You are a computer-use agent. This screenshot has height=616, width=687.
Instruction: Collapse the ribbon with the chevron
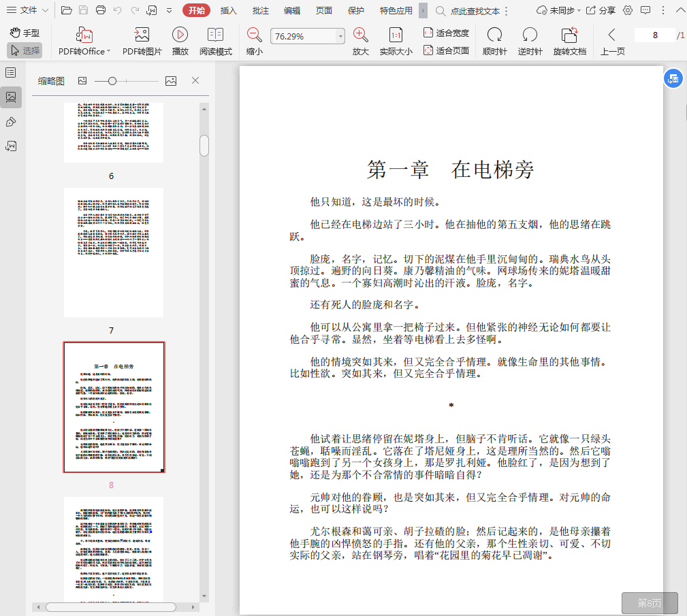click(x=680, y=10)
